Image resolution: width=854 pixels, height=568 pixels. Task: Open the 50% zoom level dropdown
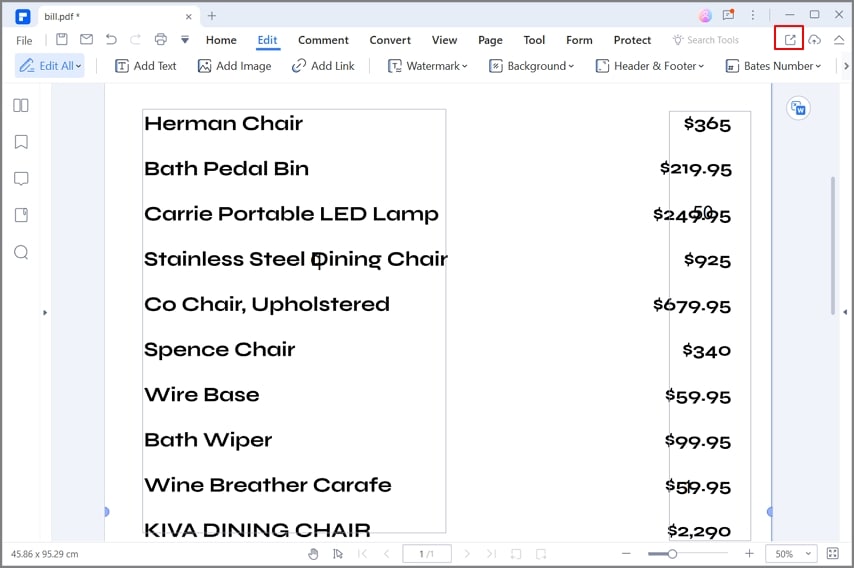(x=791, y=554)
